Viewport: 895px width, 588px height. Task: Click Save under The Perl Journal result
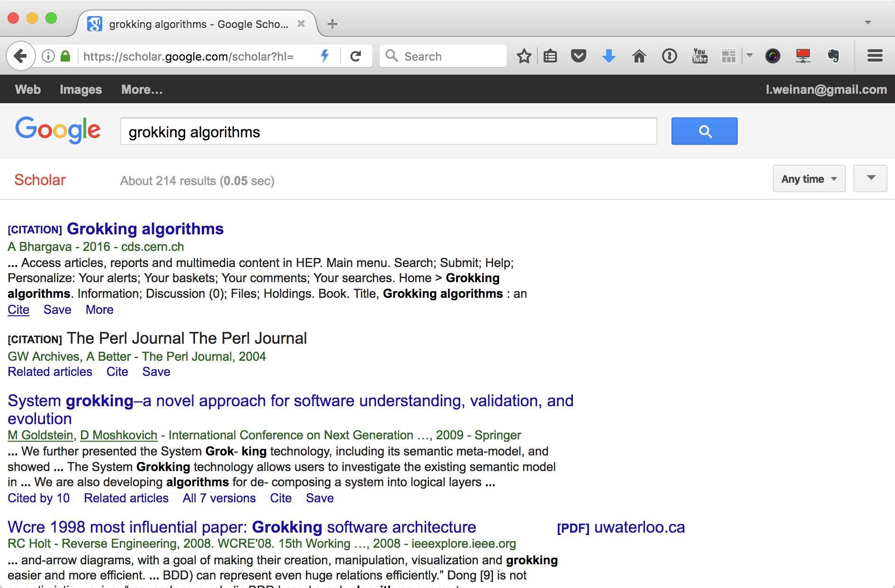[156, 372]
